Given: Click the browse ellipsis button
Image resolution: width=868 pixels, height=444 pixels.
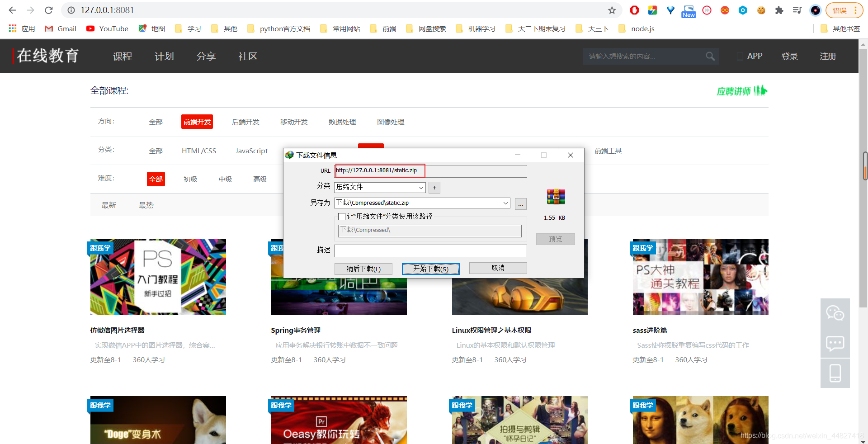Looking at the screenshot, I should point(521,204).
